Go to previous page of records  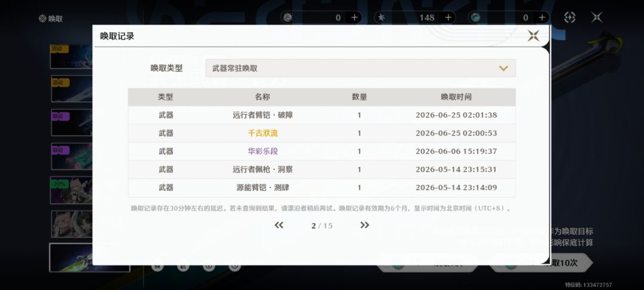pyautogui.click(x=279, y=225)
